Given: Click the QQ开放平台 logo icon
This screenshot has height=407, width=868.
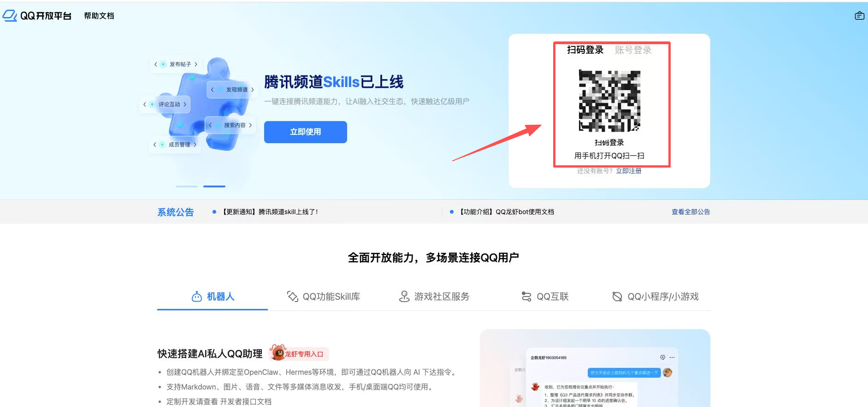Looking at the screenshot, I should 10,16.
